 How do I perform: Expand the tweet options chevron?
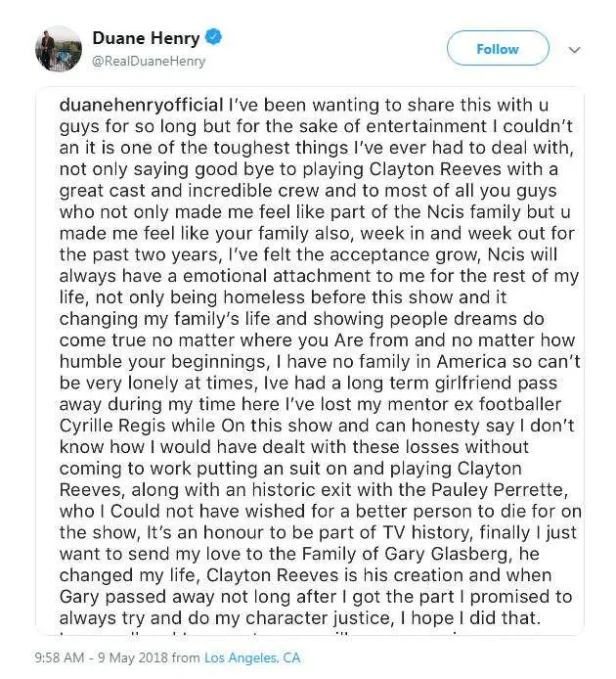coord(574,50)
